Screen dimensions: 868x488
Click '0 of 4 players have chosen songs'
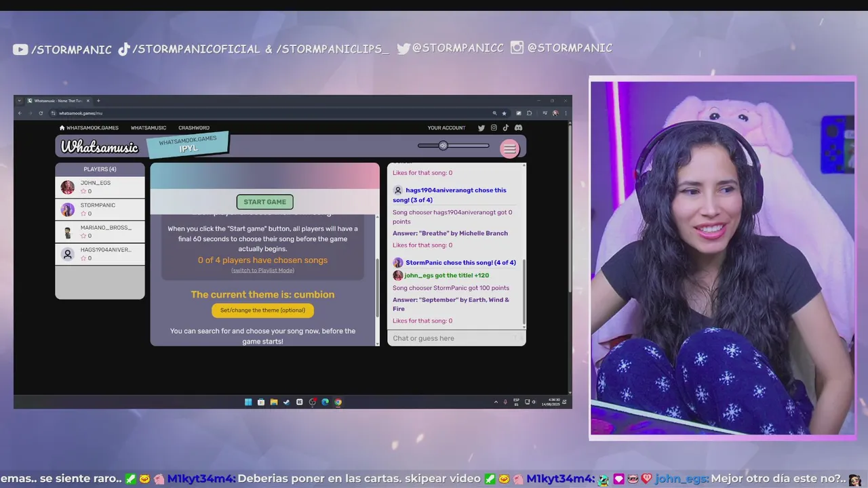coord(262,260)
